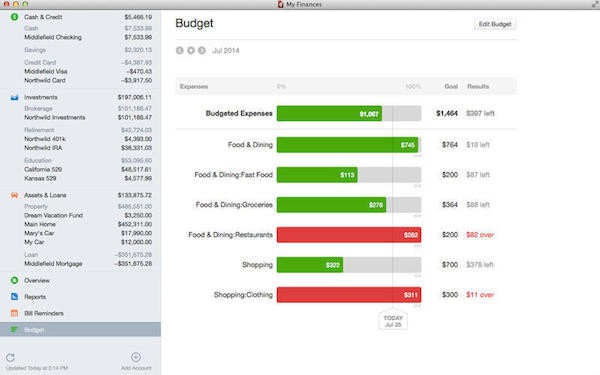Image resolution: width=600 pixels, height=375 pixels.
Task: Click the Reports sidebar icon
Action: pyautogui.click(x=15, y=297)
